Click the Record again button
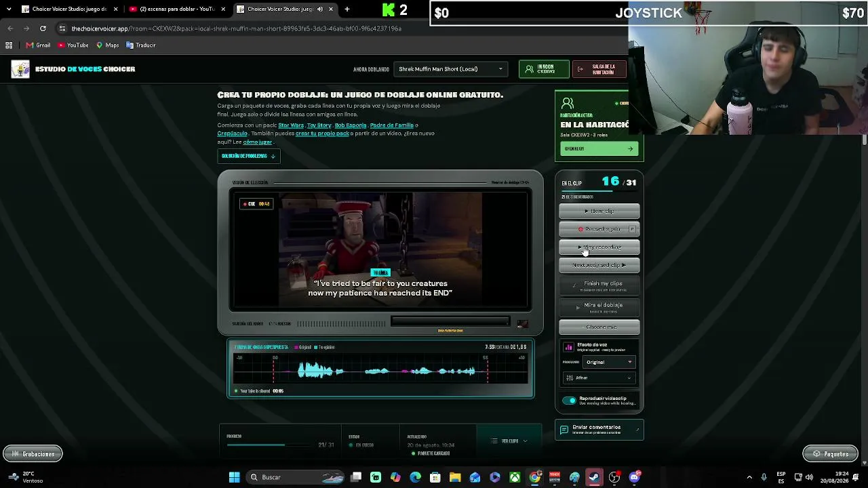 click(599, 229)
